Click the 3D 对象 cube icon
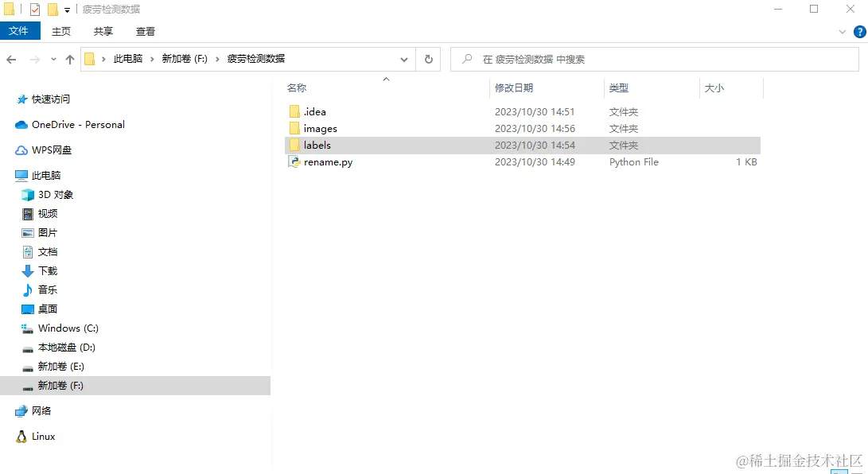Viewport: 868px width, 474px height. pyautogui.click(x=28, y=195)
